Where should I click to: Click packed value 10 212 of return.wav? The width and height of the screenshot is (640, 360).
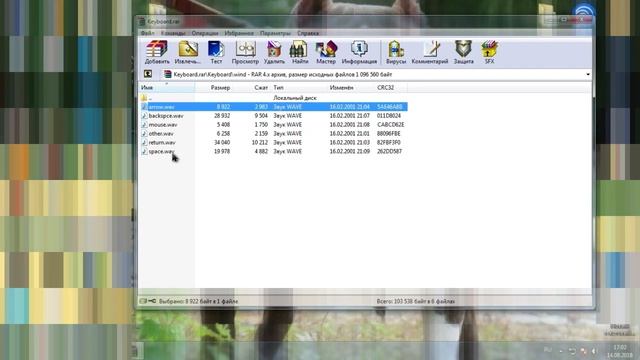[260, 142]
